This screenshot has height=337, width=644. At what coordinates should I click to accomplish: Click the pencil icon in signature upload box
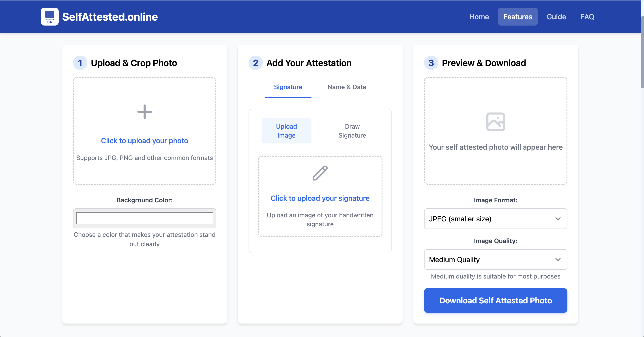(x=320, y=173)
